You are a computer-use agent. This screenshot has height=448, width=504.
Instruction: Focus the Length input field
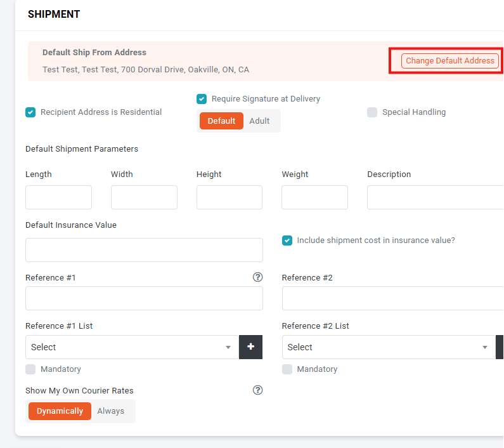(58, 197)
